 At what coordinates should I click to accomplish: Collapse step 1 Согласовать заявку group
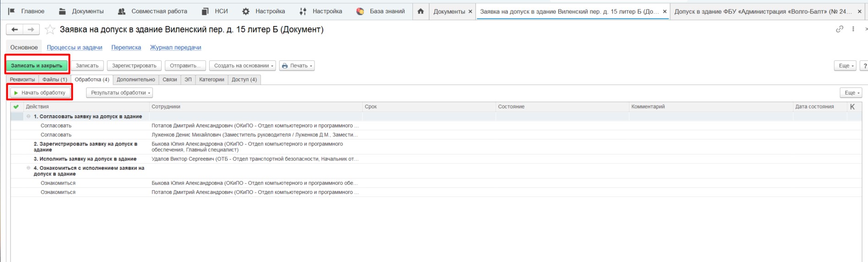(x=28, y=117)
